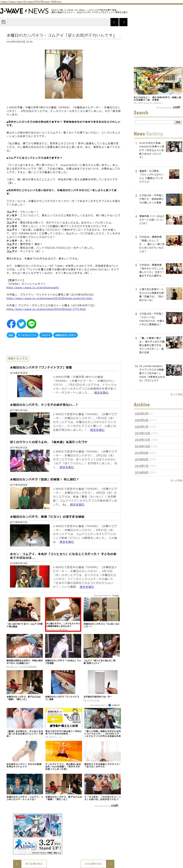The width and height of the screenshot is (183, 868).
Task: Share the article on Facebook
Action: (x=11, y=324)
